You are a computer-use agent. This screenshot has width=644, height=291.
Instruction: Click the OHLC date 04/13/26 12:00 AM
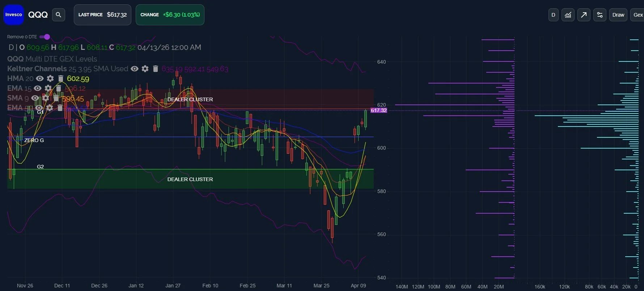(x=169, y=47)
